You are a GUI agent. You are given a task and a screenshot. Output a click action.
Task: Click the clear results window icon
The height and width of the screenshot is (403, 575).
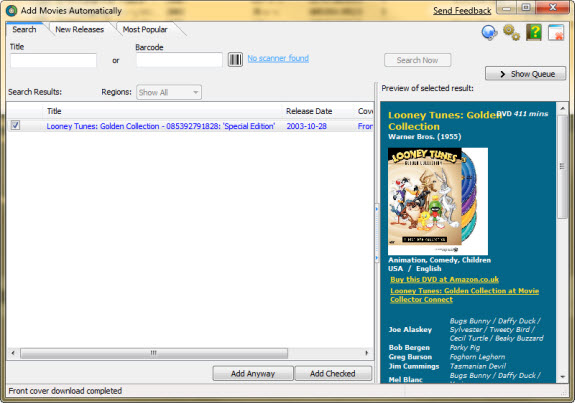pos(556,32)
